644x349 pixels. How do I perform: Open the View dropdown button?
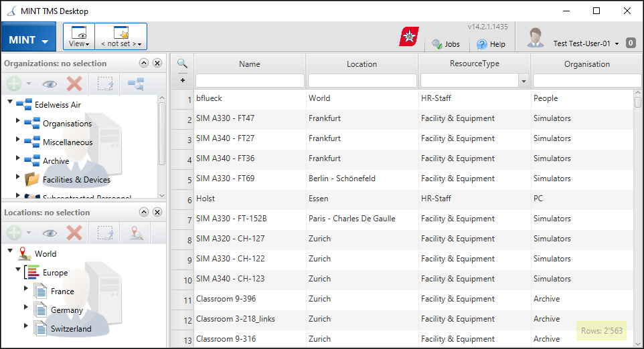[x=79, y=37]
